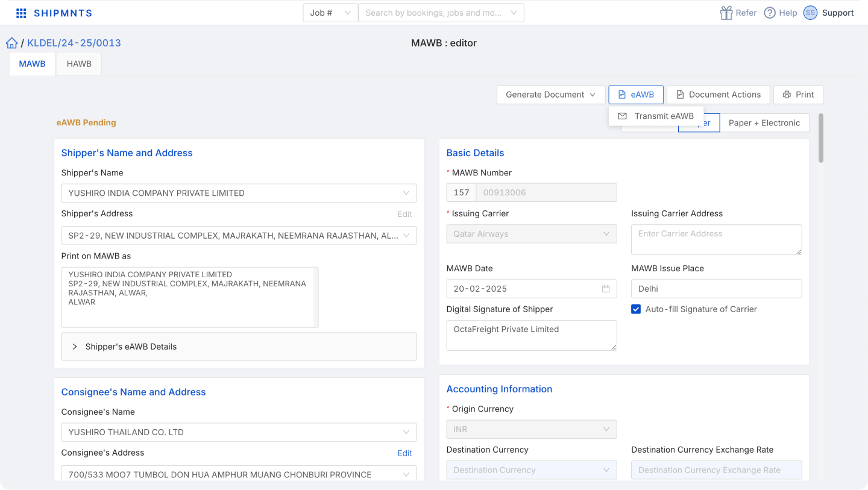
Task: Click Edit link beside Shipper's Address
Action: click(x=405, y=214)
